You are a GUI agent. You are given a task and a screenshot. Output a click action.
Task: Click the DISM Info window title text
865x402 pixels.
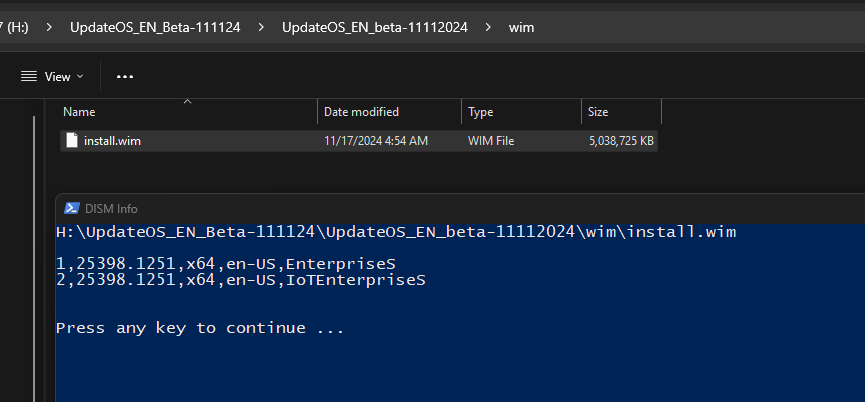[113, 208]
